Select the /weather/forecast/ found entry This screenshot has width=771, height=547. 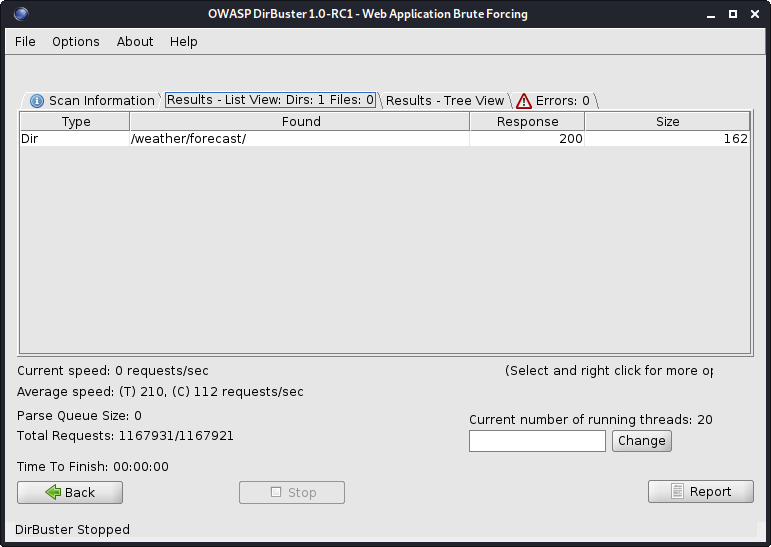pos(299,139)
